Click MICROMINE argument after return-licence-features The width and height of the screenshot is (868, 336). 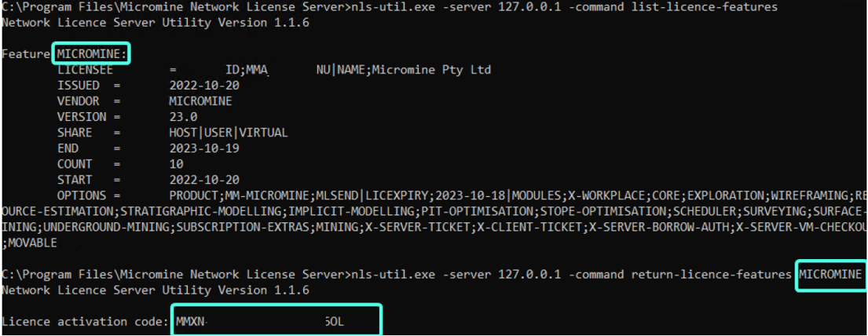(x=830, y=275)
